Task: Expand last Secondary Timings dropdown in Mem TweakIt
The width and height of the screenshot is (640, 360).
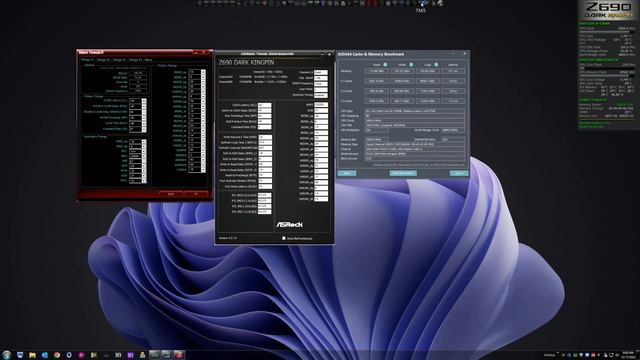Action: (144, 180)
